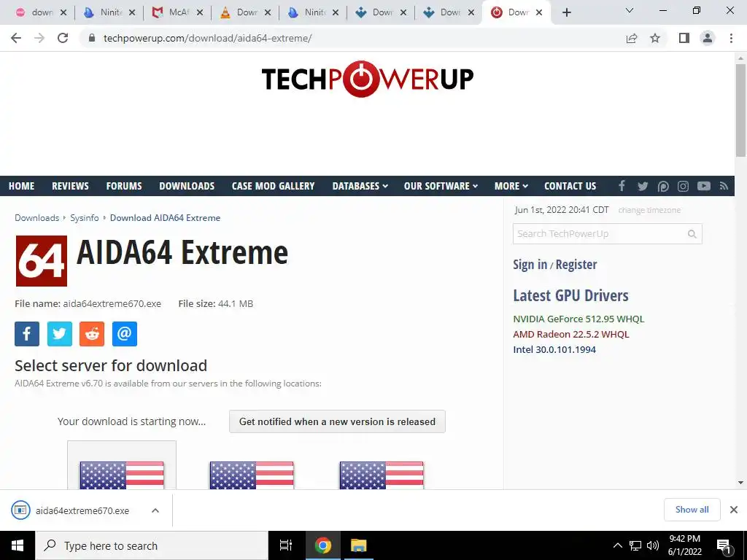Open Task View on taskbar

coord(285,545)
